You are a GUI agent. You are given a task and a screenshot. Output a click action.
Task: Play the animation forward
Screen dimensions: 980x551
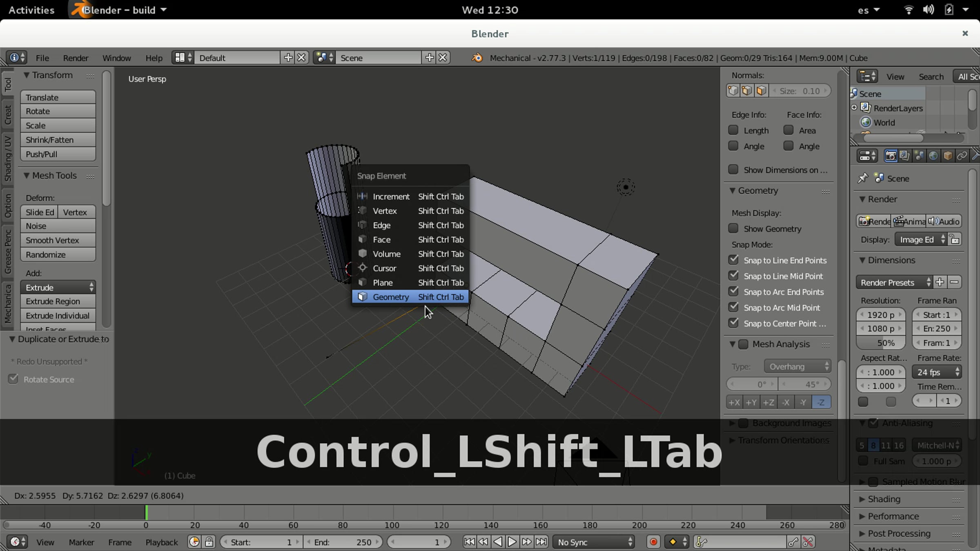click(512, 542)
